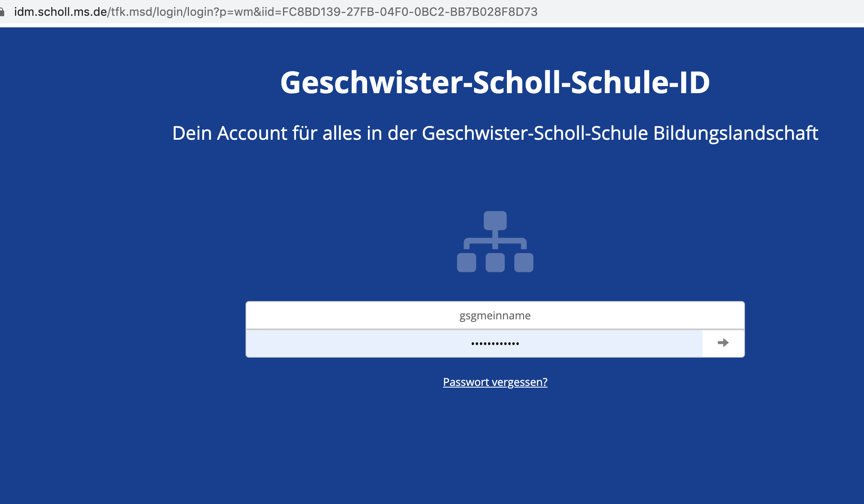Screen dimensions: 864x504
Task: Click the word 'Bildungslandschaft' in subtitle
Action: (x=735, y=133)
